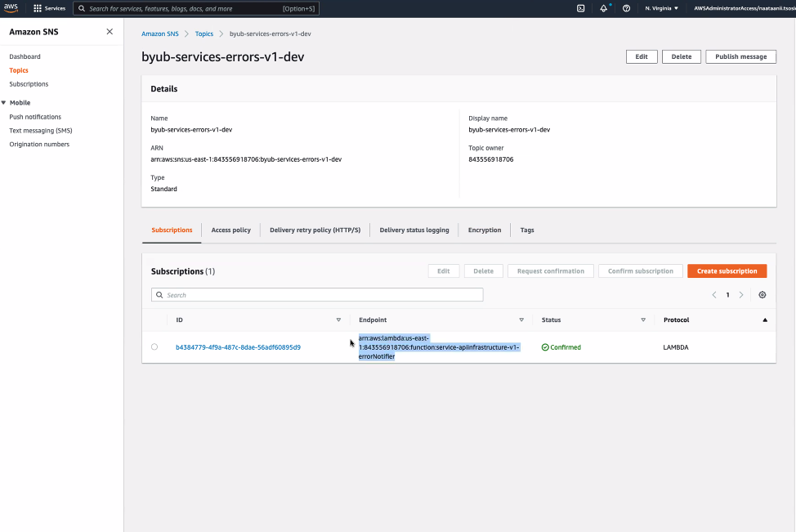This screenshot has height=532, width=796.
Task: Select the subscription b4384779 radio button
Action: 154,346
